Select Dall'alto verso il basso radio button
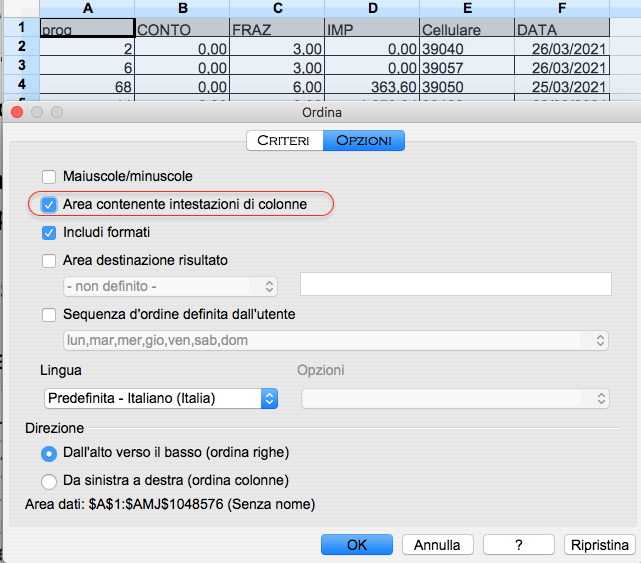 49,452
